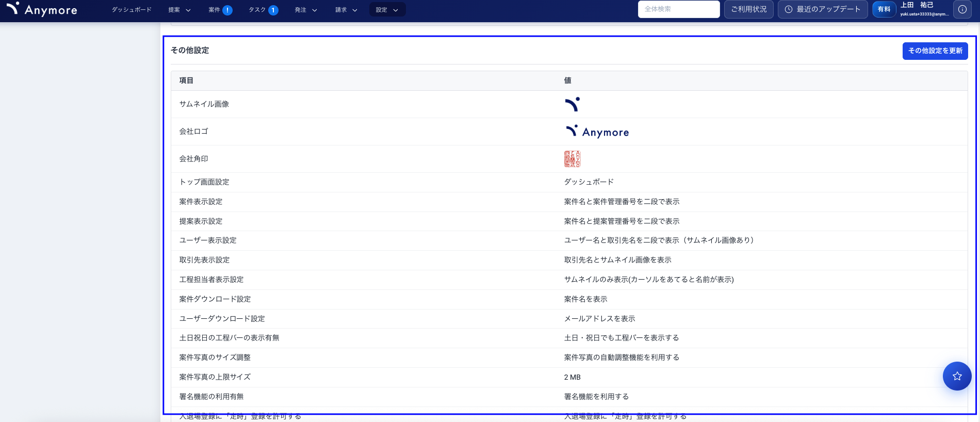Click 取引先名とサムネイル画像を表示 value
980x422 pixels.
[618, 260]
